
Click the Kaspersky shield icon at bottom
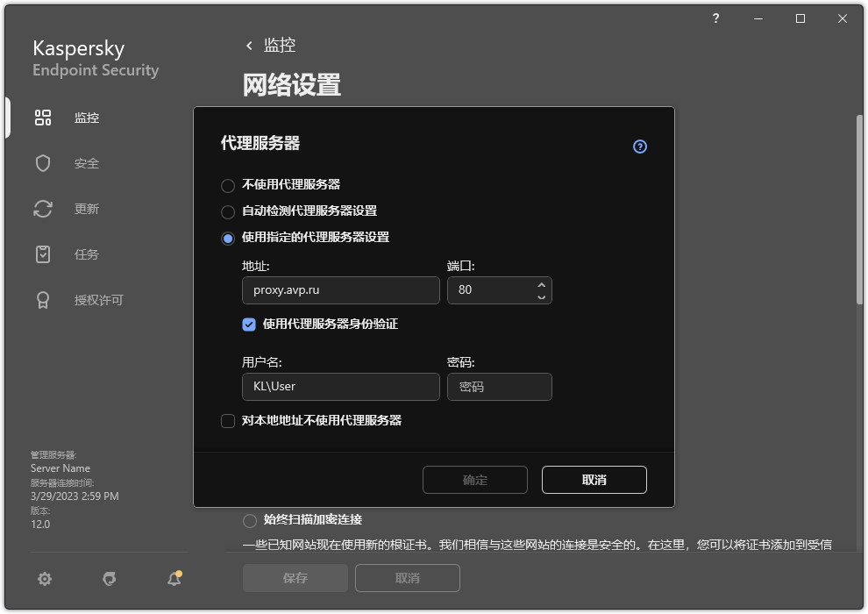point(109,579)
